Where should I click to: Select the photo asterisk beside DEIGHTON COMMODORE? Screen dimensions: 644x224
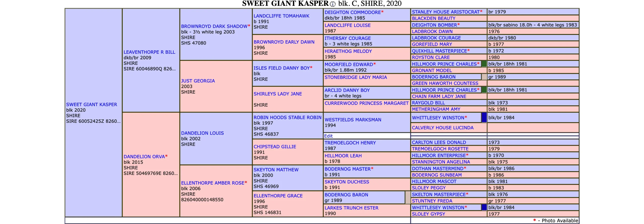click(x=382, y=12)
